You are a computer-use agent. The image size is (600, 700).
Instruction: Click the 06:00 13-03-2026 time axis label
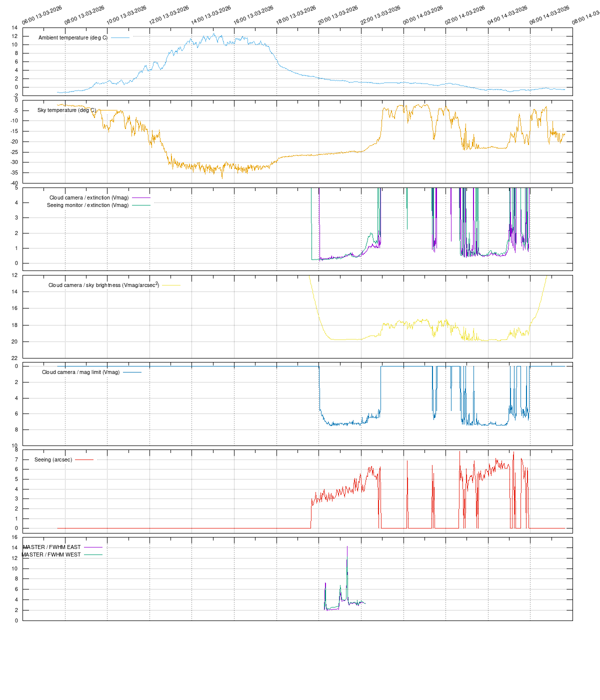pyautogui.click(x=42, y=16)
